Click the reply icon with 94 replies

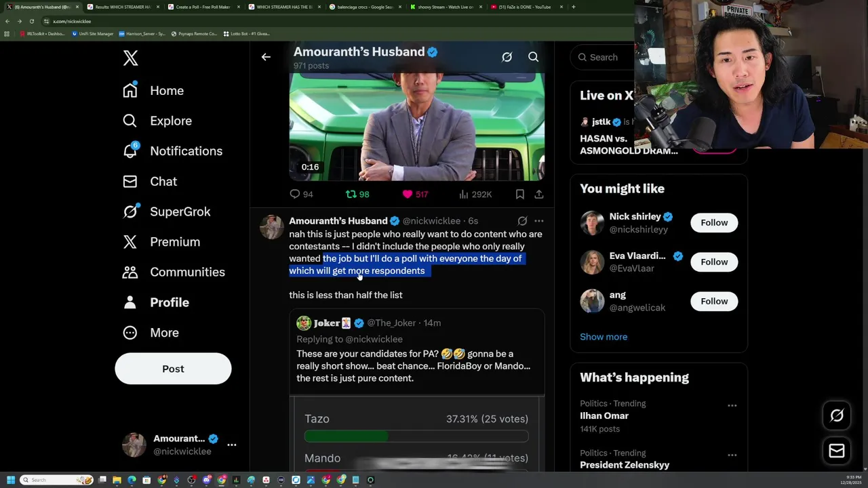click(301, 194)
